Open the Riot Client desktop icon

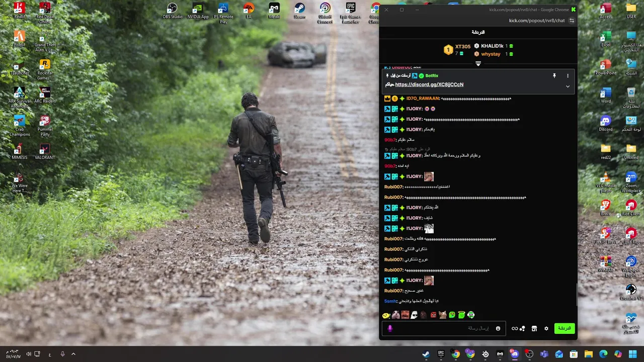(x=631, y=208)
